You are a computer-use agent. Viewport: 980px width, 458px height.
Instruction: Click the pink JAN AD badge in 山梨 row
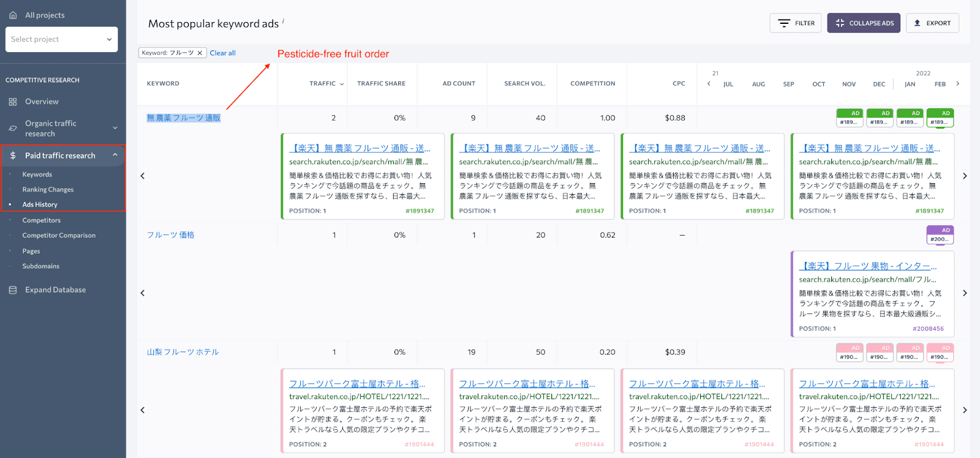(910, 352)
